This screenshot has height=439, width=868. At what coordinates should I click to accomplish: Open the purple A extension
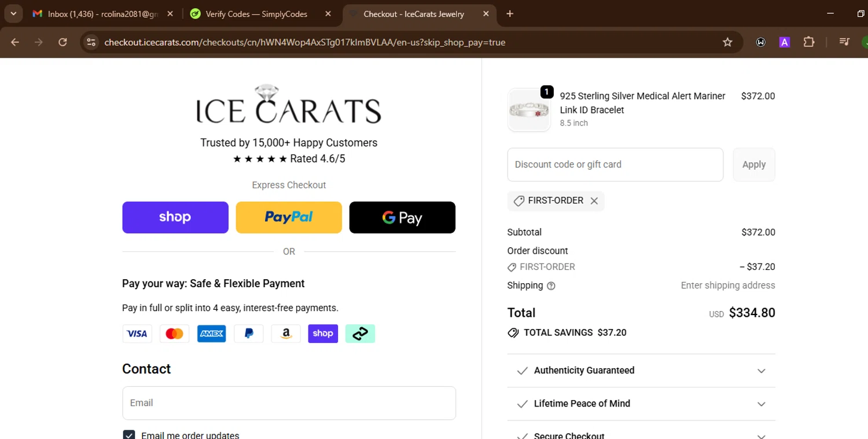785,42
